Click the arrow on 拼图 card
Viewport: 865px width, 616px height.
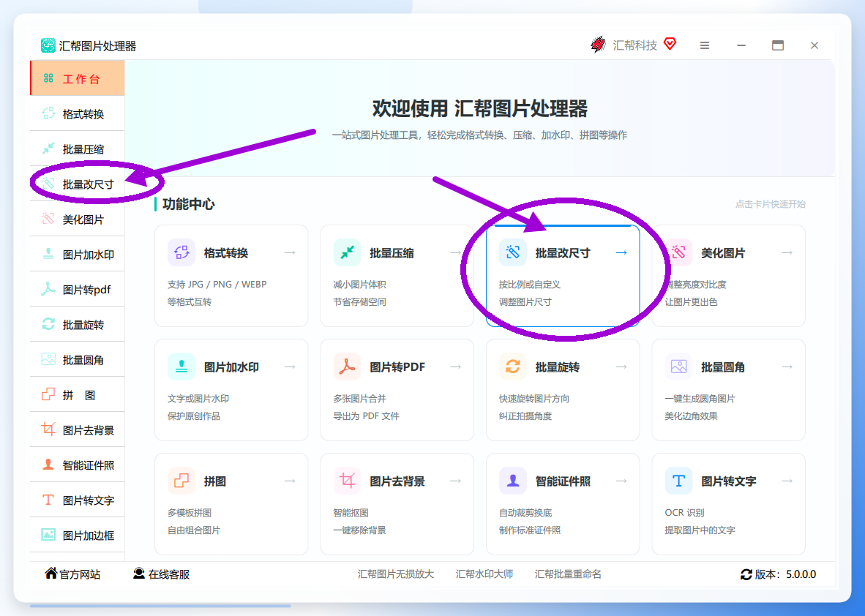tap(291, 481)
